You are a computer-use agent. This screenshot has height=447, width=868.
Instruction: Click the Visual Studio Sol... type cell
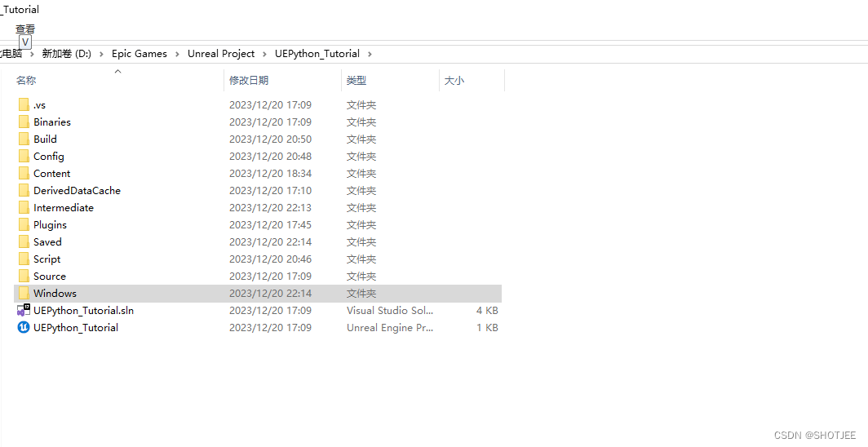coord(390,311)
